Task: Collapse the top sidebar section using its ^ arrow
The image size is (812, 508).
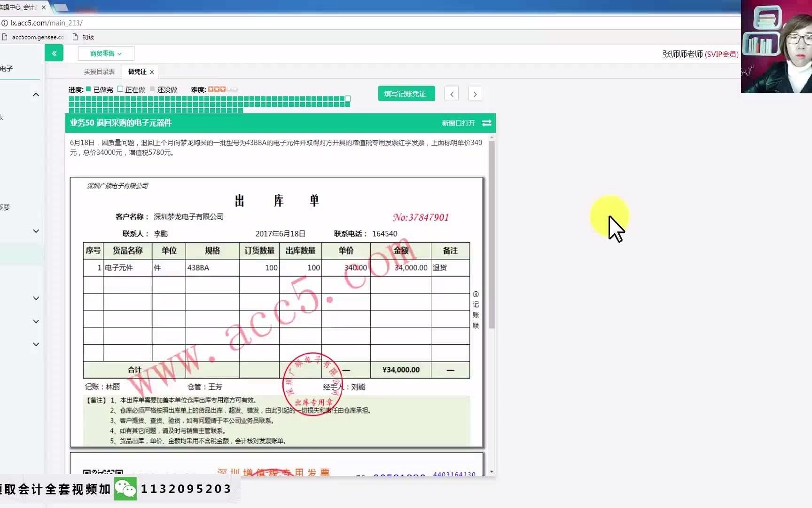Action: tap(36, 95)
